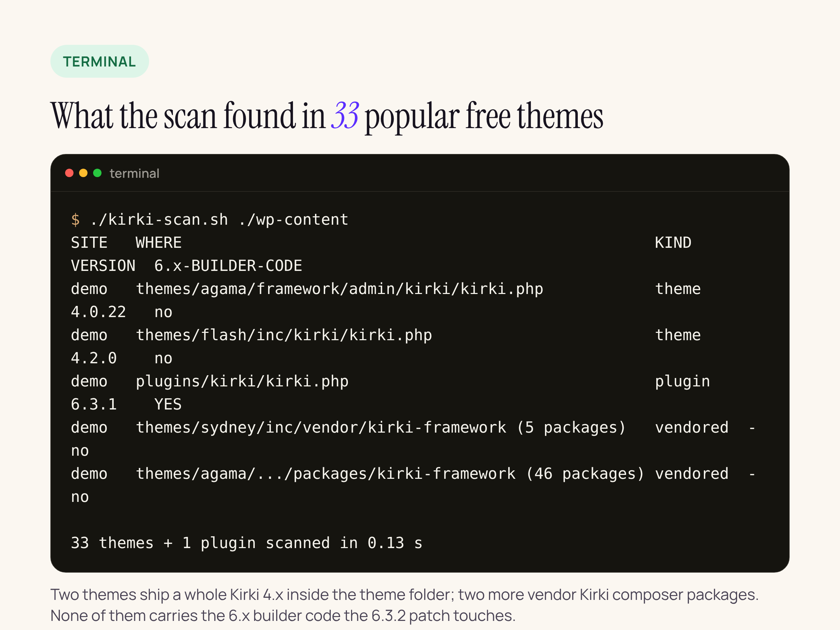This screenshot has height=630, width=840.
Task: Select the './kirki-scan.sh ./wp-content' command line
Action: coord(219,220)
